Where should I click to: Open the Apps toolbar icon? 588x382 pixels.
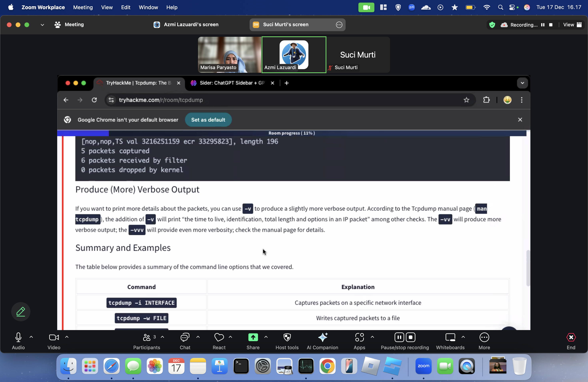(359, 337)
